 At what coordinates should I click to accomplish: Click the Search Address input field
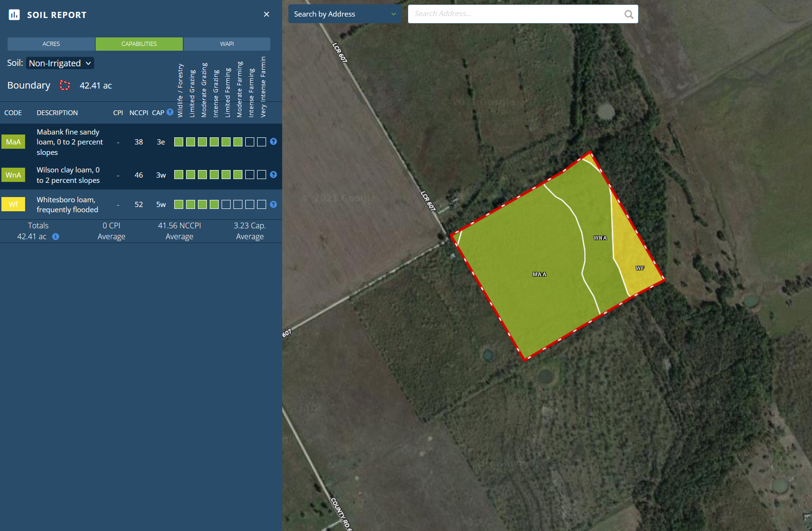(x=516, y=14)
